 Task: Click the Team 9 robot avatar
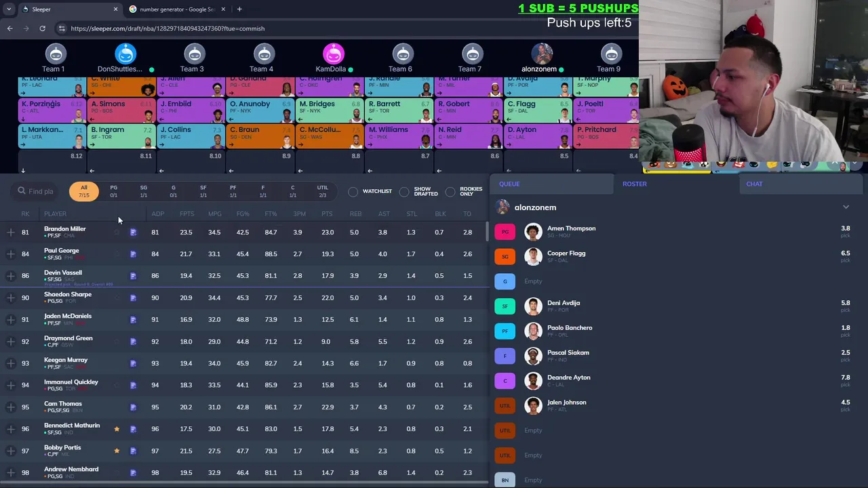[611, 54]
